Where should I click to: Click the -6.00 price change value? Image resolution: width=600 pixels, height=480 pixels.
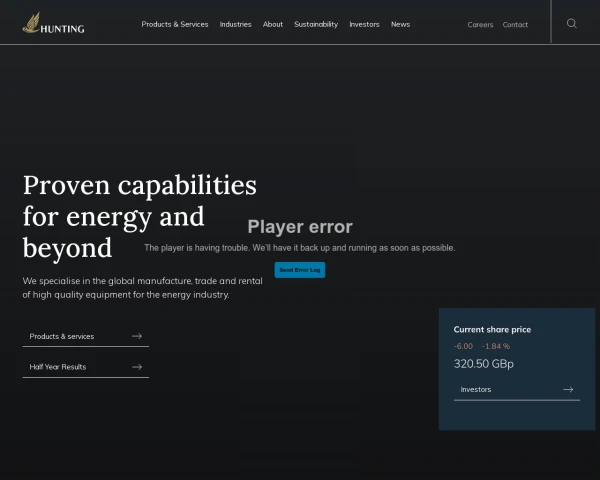coord(463,346)
